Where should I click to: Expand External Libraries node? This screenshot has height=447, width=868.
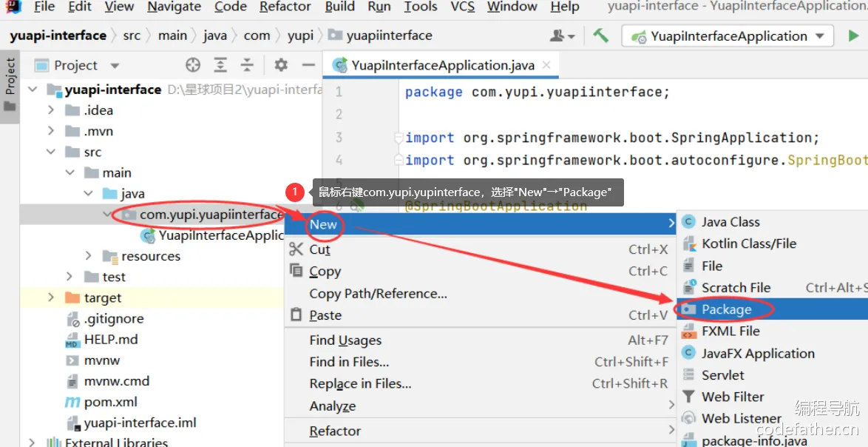(33, 443)
